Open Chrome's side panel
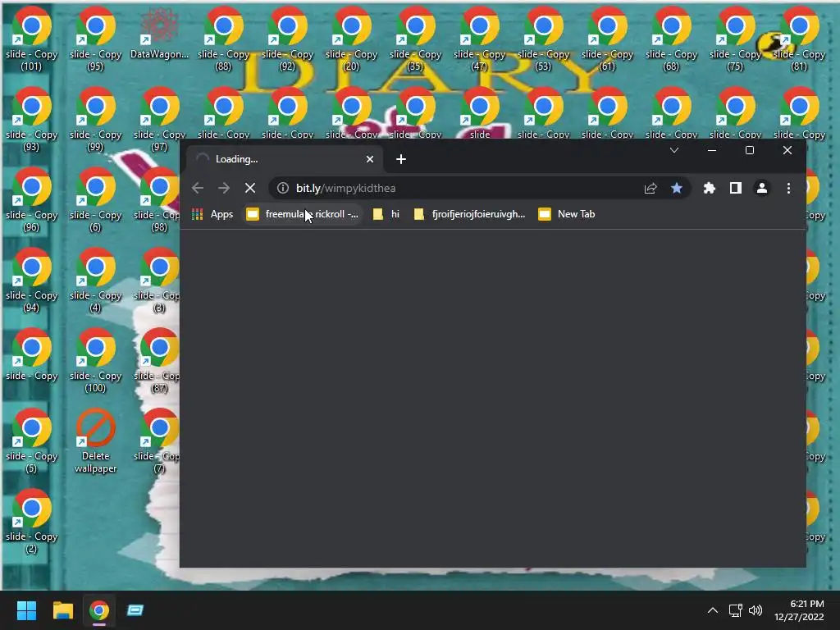The width and height of the screenshot is (840, 630). 736,188
